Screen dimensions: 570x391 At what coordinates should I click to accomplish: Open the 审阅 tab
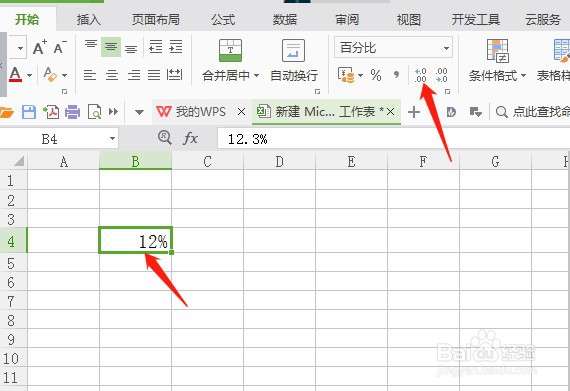[x=347, y=20]
